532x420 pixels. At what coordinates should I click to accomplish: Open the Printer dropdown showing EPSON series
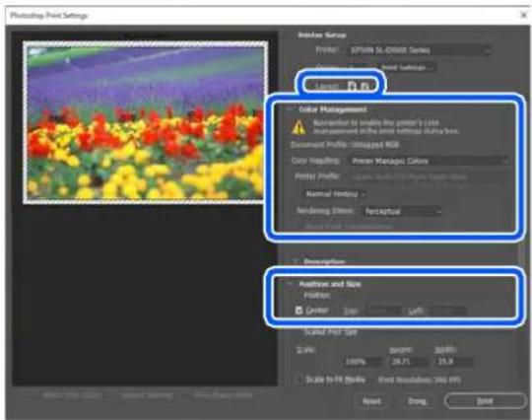421,50
